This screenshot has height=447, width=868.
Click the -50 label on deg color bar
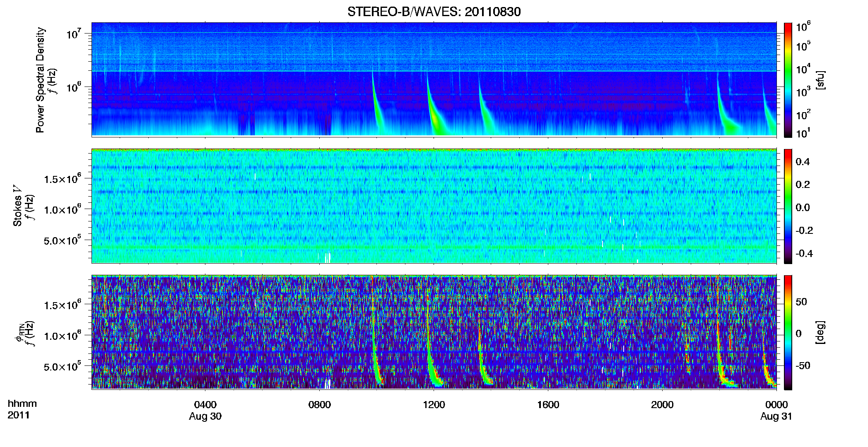click(x=803, y=365)
